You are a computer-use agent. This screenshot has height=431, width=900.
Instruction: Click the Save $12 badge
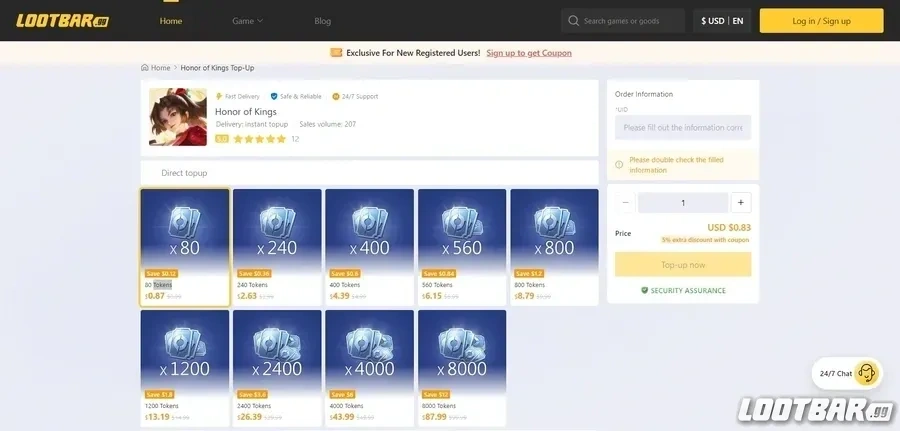[x=436, y=395]
